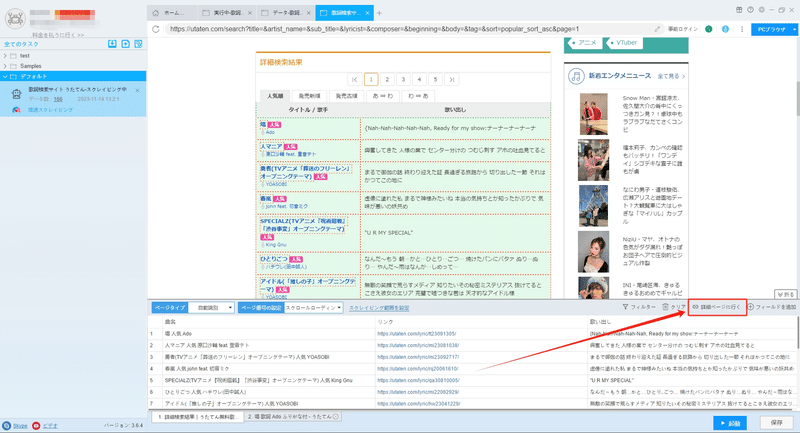Viewport: 800px width, 433px height.
Task: Click the フィルター button
Action: [x=639, y=307]
